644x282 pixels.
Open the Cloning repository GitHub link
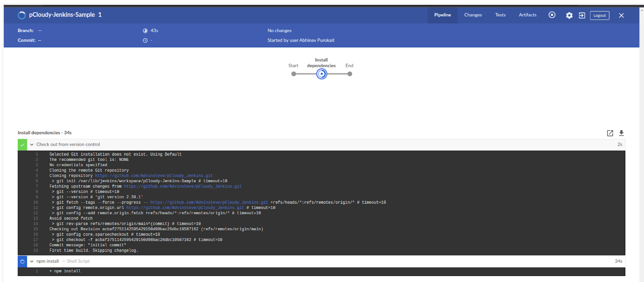(154, 176)
